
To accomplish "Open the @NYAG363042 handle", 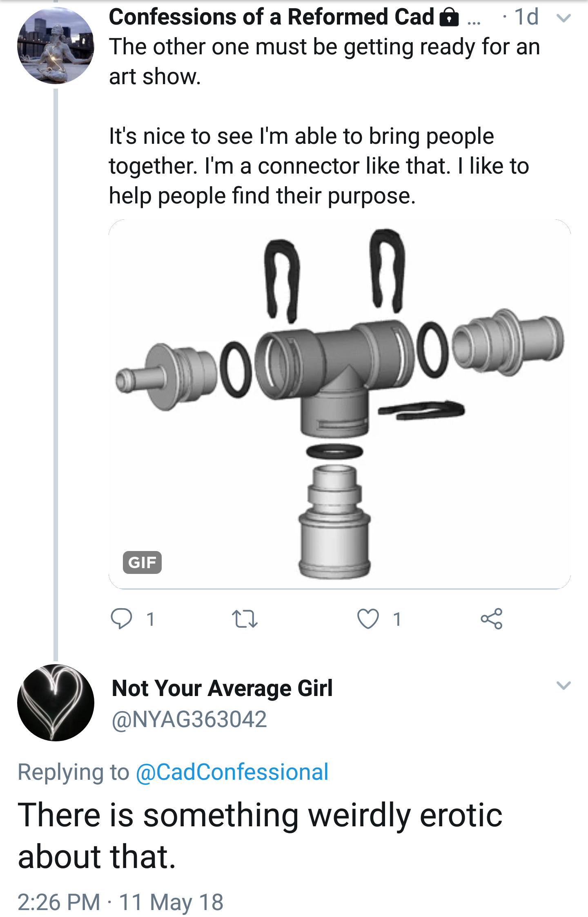I will tap(189, 719).
